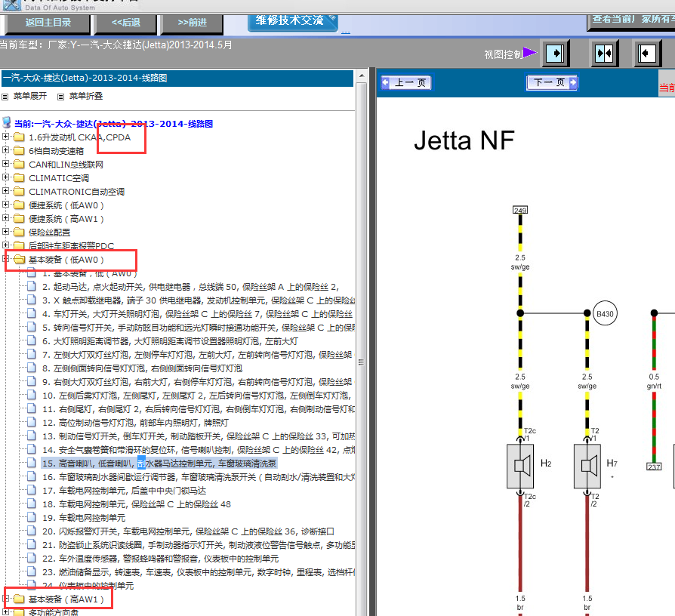Click the view control center-split icon
The image size is (675, 616).
point(604,54)
